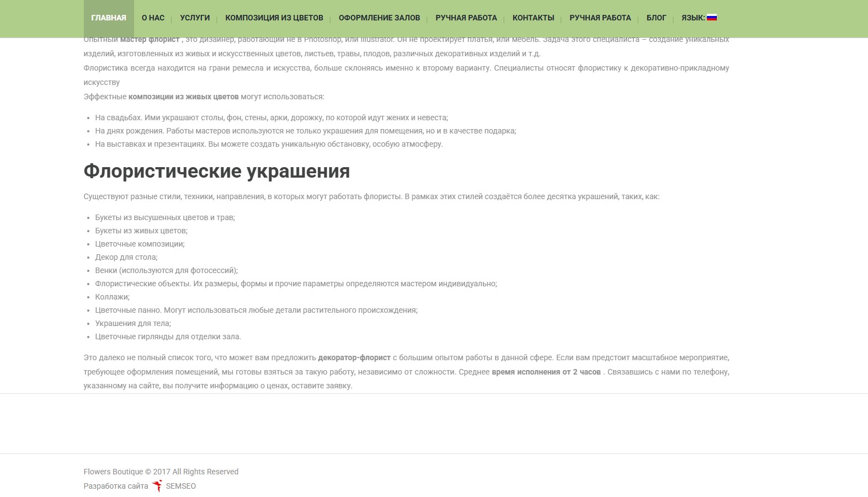This screenshot has width=868, height=497.
Task: Open the БЛОГ menu item
Action: tap(656, 18)
